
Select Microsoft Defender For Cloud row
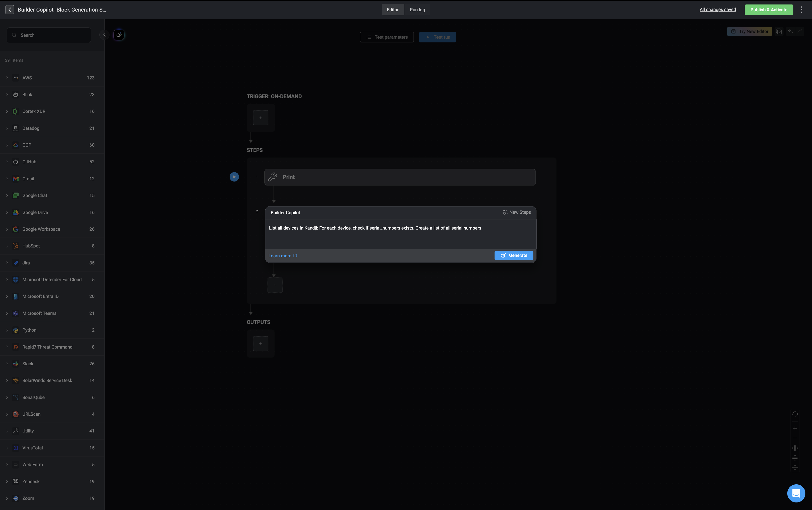click(x=52, y=280)
